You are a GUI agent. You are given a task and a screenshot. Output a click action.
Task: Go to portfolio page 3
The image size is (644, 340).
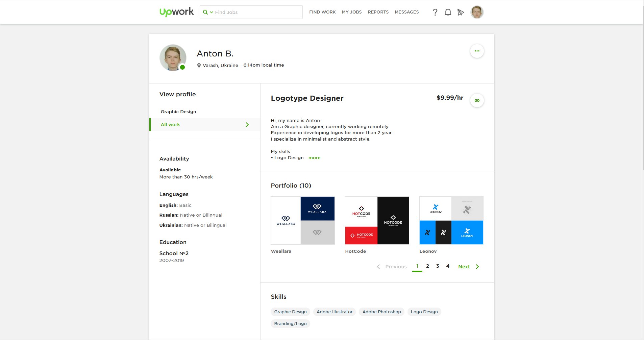(x=438, y=266)
